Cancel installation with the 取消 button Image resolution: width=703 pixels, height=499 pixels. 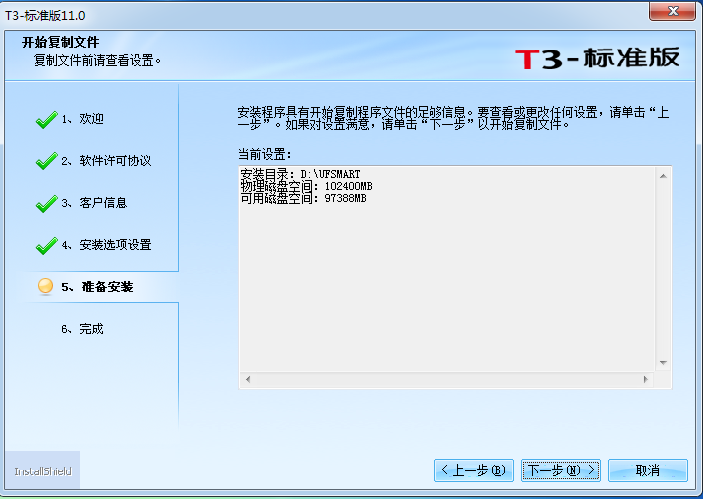click(x=647, y=470)
